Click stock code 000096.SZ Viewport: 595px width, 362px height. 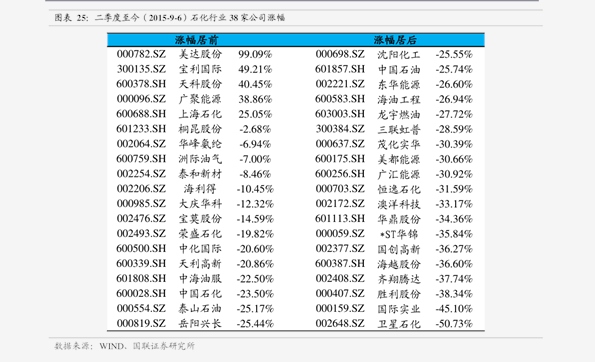[x=141, y=99]
